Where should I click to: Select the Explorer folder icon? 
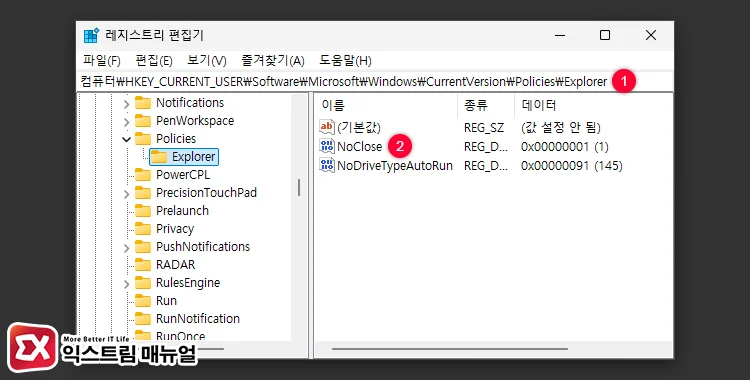coord(159,156)
